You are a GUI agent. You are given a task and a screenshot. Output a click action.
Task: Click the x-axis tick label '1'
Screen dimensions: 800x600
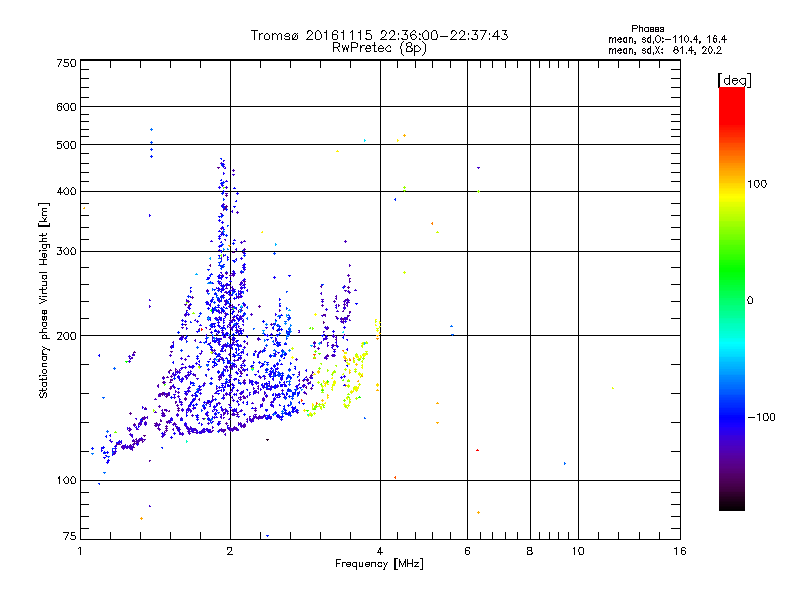coord(80,551)
